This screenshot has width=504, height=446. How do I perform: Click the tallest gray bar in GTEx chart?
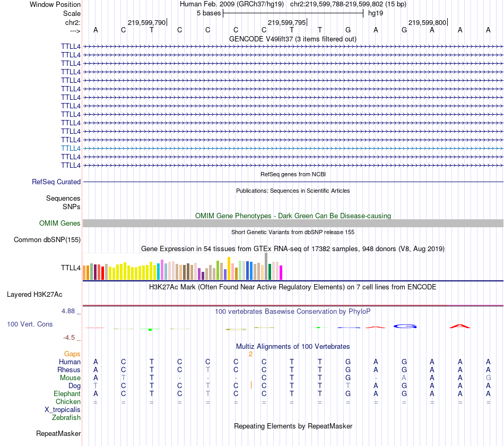coord(266,266)
